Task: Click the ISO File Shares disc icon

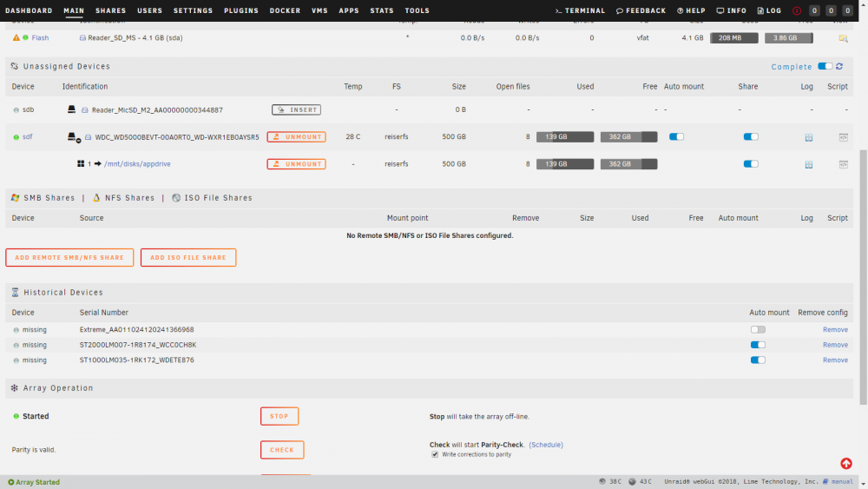Action: (176, 198)
